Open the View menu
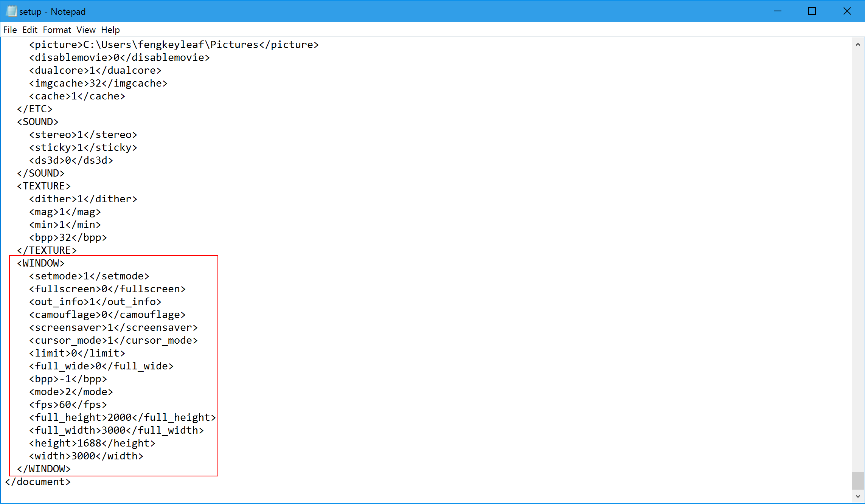865x504 pixels. tap(86, 30)
